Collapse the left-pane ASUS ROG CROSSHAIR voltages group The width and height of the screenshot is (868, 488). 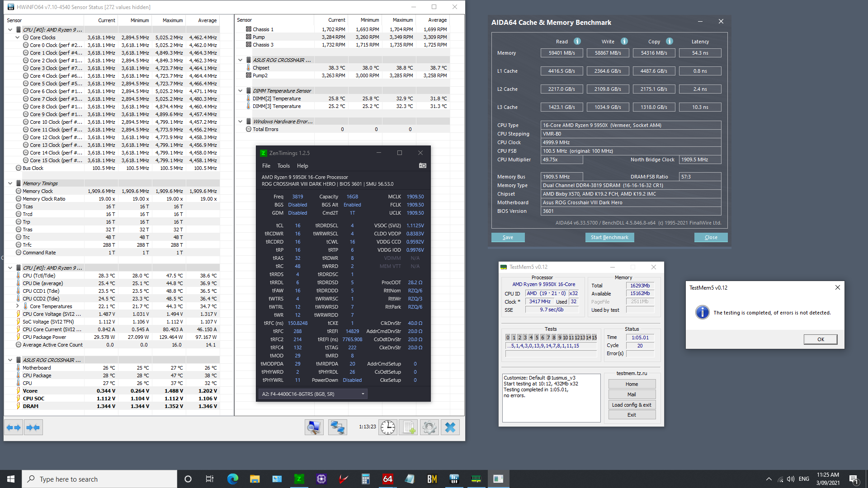(x=10, y=360)
